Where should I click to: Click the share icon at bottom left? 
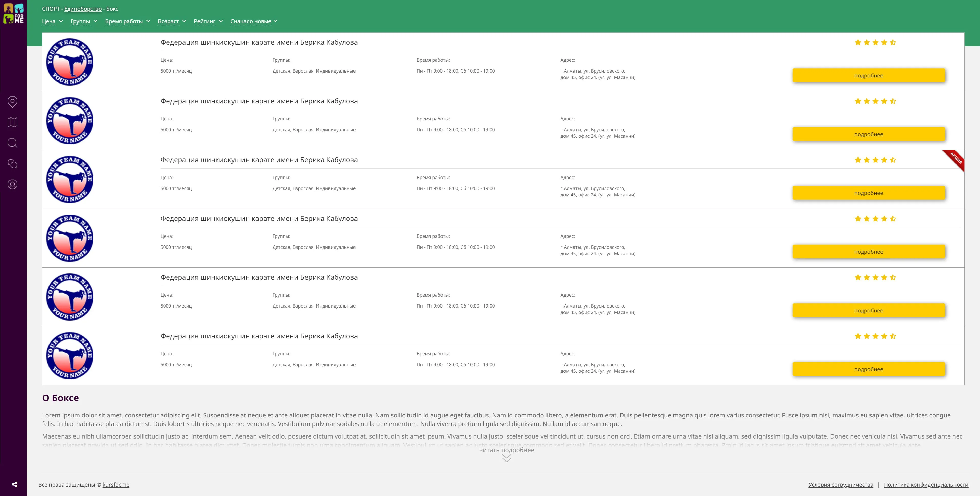point(15,485)
